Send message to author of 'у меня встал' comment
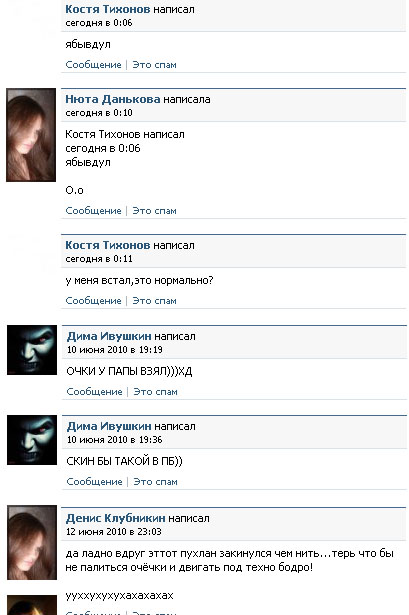 click(93, 301)
